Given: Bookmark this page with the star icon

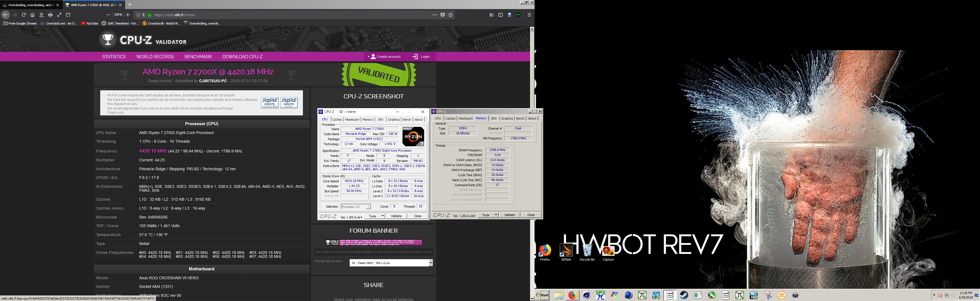Looking at the screenshot, I should pyautogui.click(x=450, y=15).
